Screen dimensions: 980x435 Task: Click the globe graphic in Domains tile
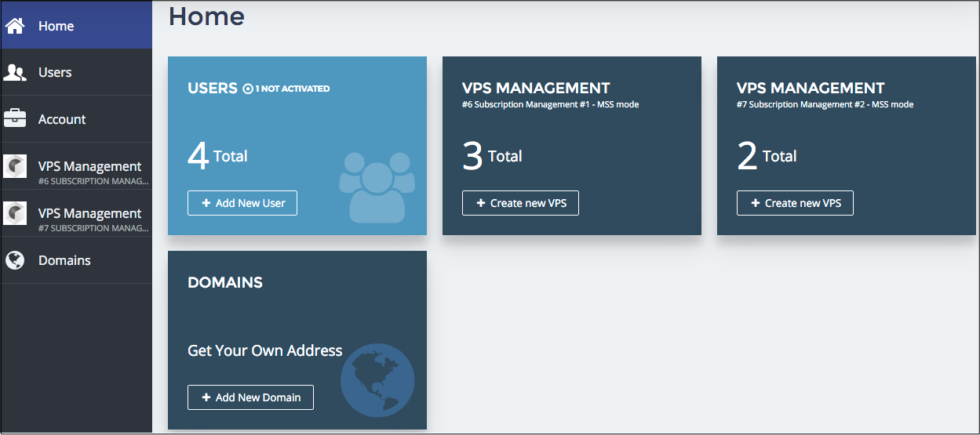tap(377, 380)
